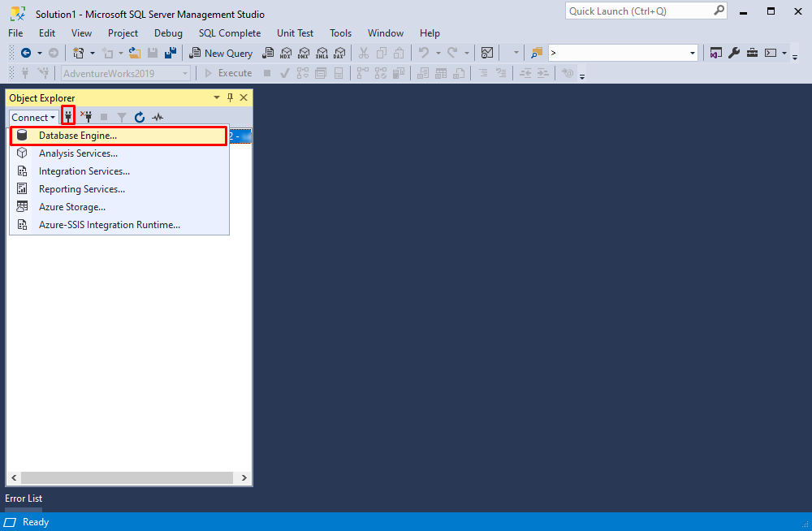Click the Find in Files icon

(537, 53)
